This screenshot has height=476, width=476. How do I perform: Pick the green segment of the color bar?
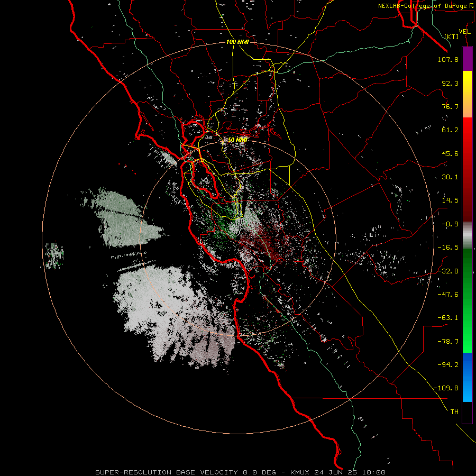pos(467,300)
